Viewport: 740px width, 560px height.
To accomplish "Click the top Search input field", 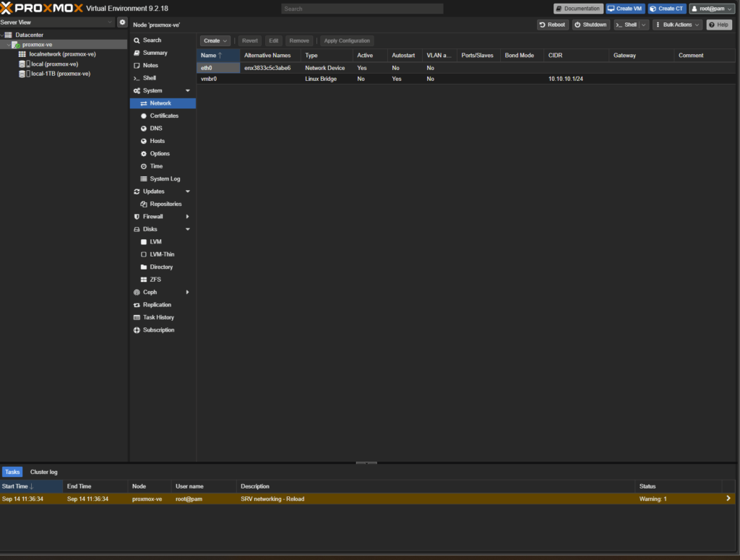I will (x=362, y=9).
